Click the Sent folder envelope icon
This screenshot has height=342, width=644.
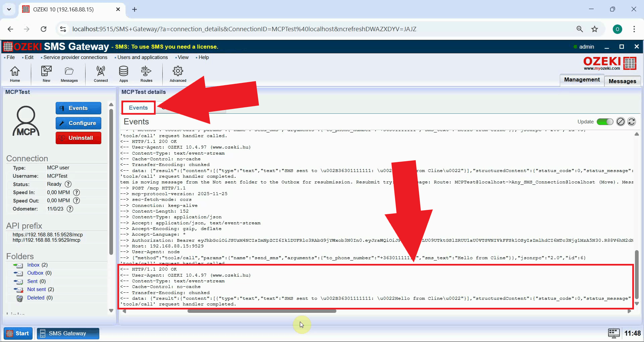pos(18,282)
